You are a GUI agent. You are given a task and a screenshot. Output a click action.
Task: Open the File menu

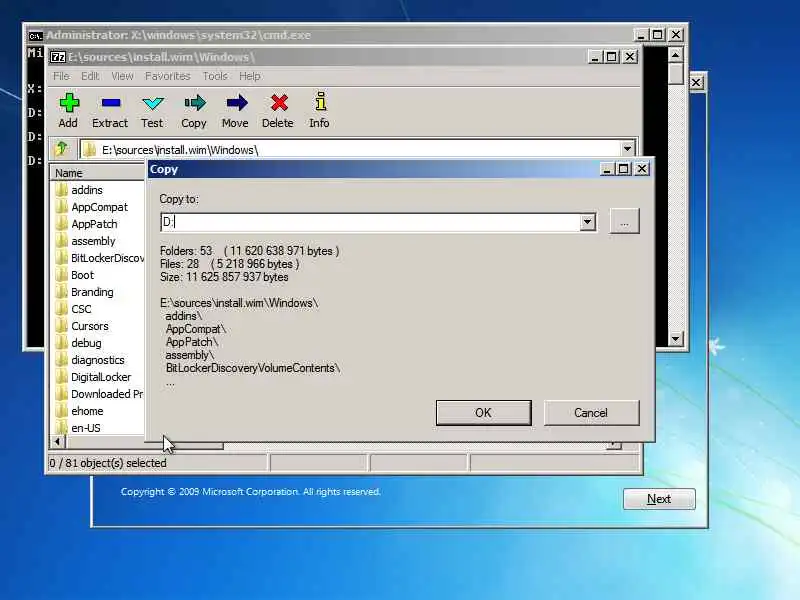coord(61,76)
